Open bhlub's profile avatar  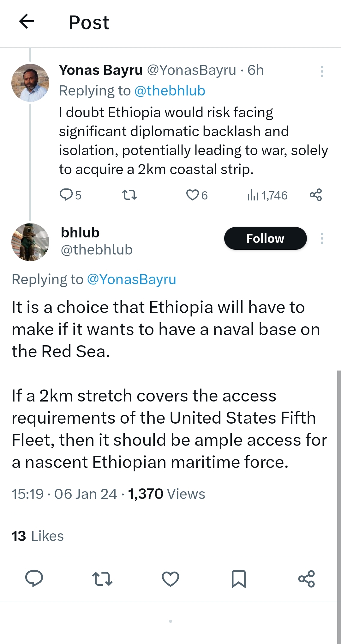coord(30,242)
